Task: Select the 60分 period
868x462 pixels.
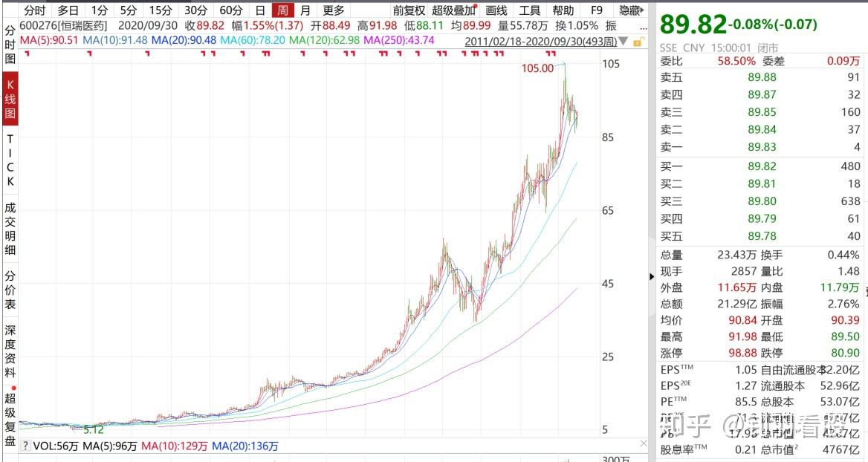Action: pyautogui.click(x=231, y=10)
